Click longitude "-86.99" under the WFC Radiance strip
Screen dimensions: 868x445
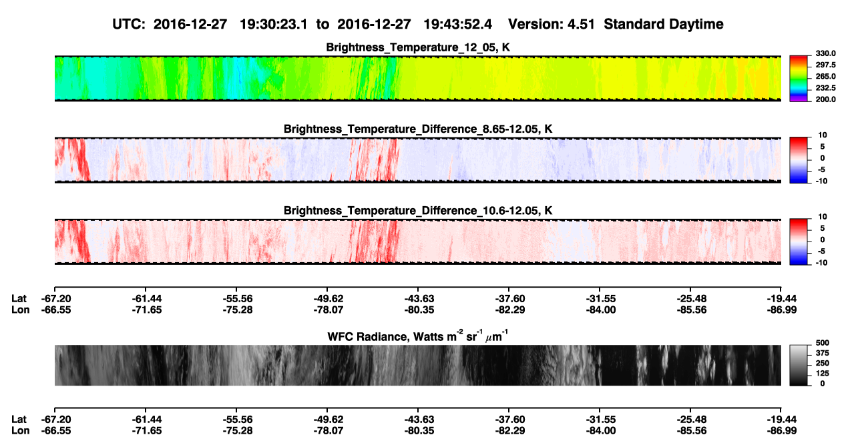pyautogui.click(x=783, y=431)
